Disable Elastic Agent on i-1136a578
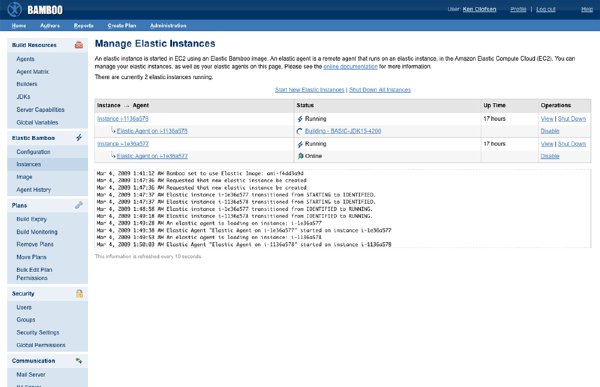The image size is (600, 387). coord(550,131)
